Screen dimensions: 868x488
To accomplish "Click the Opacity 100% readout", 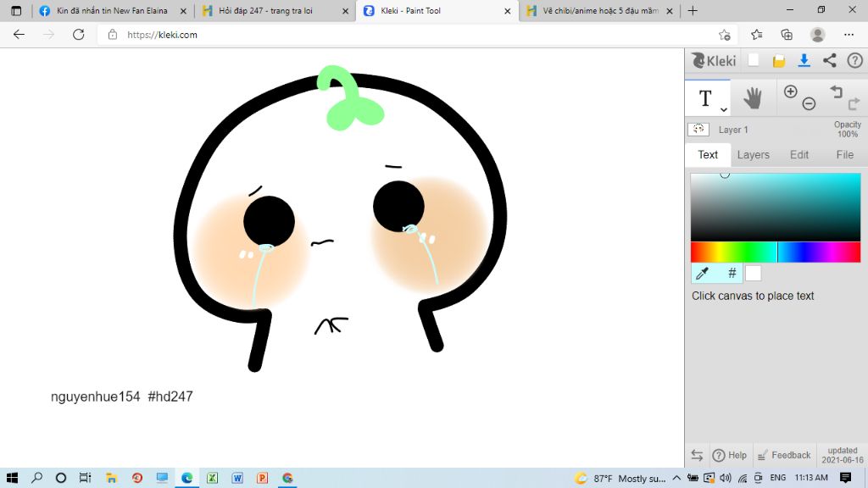I will pyautogui.click(x=848, y=130).
